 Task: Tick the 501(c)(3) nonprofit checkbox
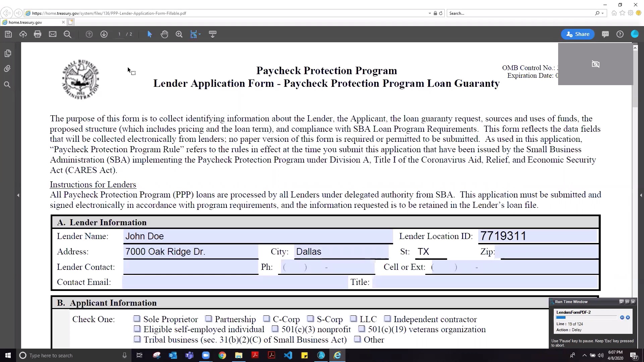pyautogui.click(x=275, y=329)
